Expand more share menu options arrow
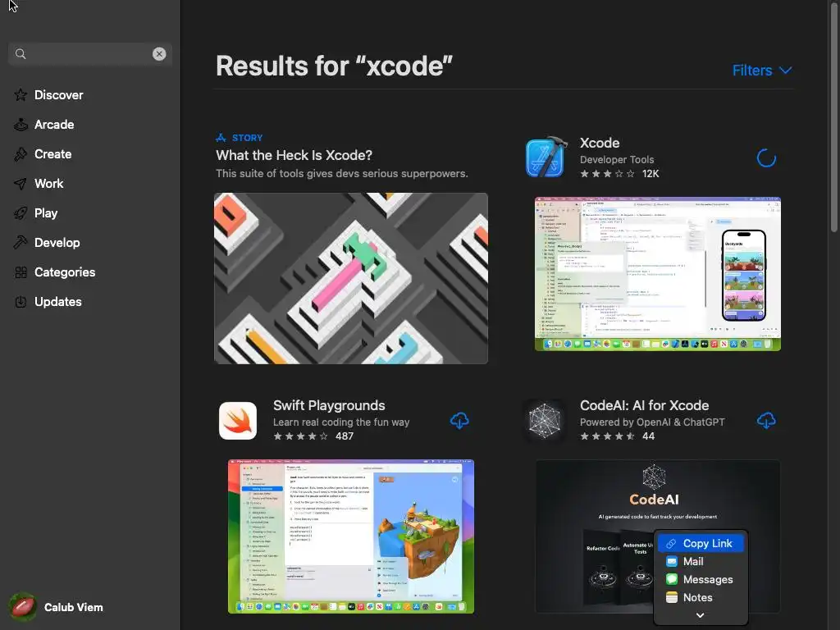Screen dimensions: 840x630 tap(701, 615)
